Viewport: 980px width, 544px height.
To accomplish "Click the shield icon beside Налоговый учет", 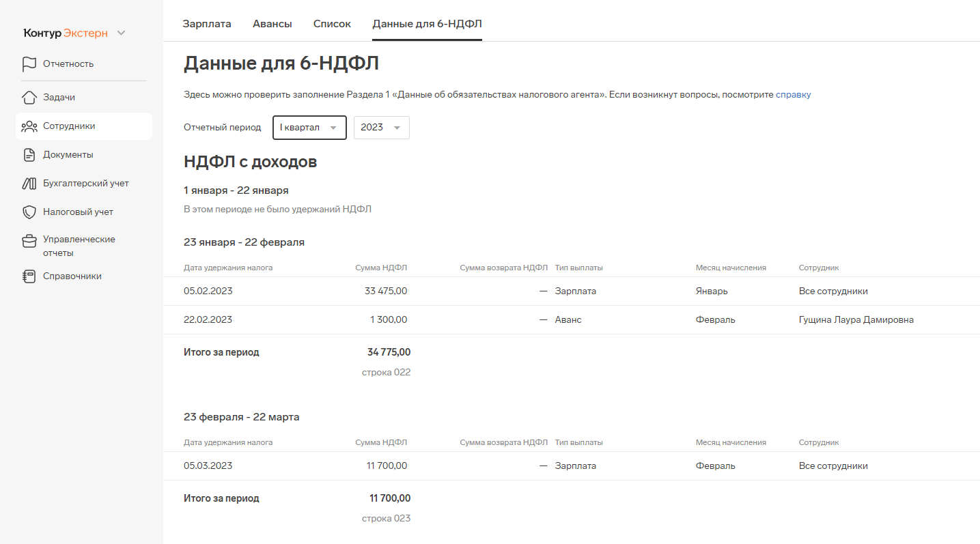I will click(29, 212).
